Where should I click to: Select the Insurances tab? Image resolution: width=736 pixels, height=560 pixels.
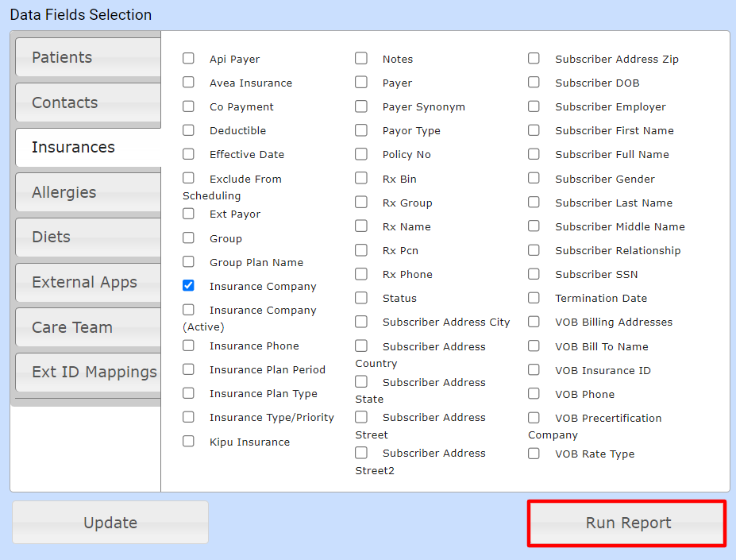point(87,147)
